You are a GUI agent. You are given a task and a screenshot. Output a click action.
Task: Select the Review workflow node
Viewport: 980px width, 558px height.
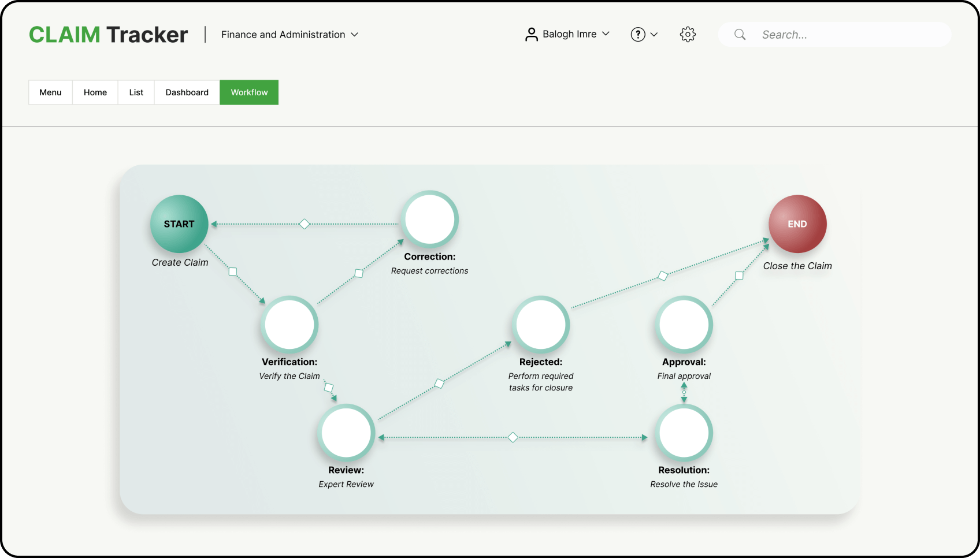346,433
